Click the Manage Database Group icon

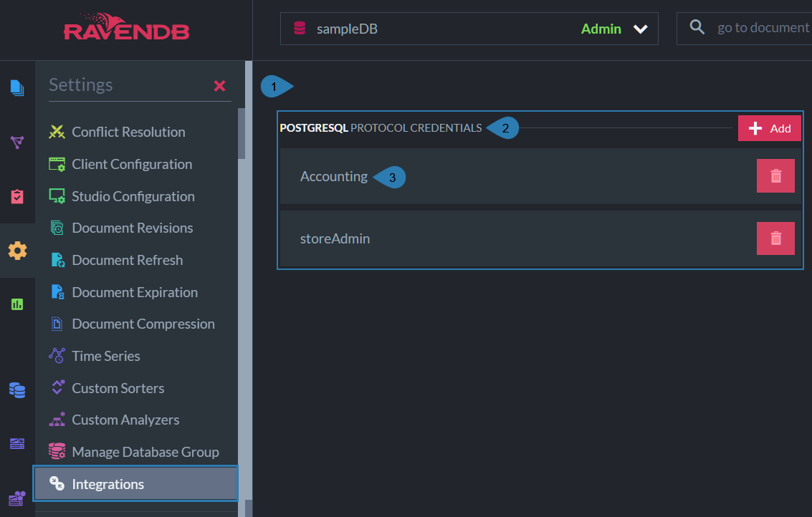57,451
